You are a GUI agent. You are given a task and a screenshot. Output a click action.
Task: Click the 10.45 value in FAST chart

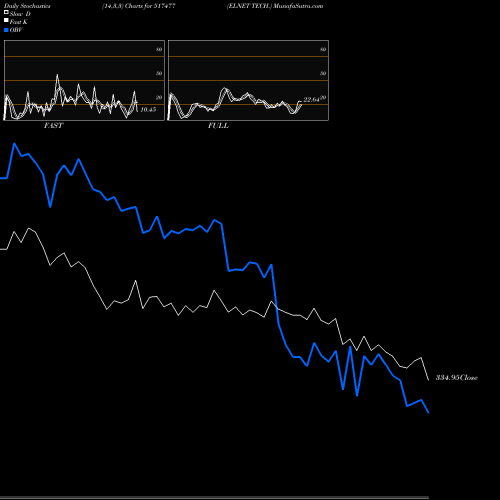pyautogui.click(x=148, y=109)
